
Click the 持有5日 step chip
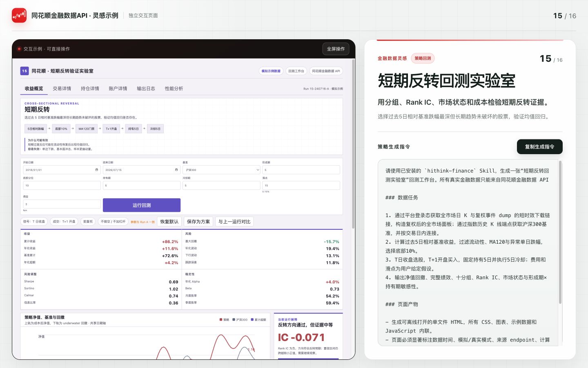pyautogui.click(x=134, y=129)
